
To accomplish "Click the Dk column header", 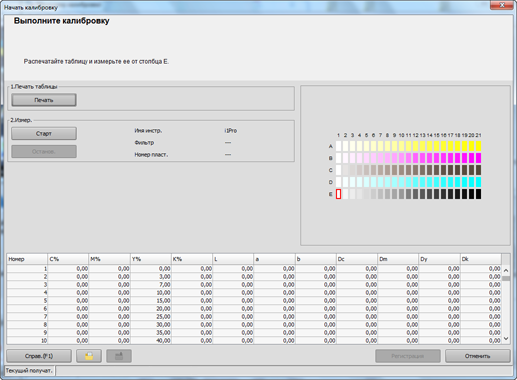I will [481, 259].
